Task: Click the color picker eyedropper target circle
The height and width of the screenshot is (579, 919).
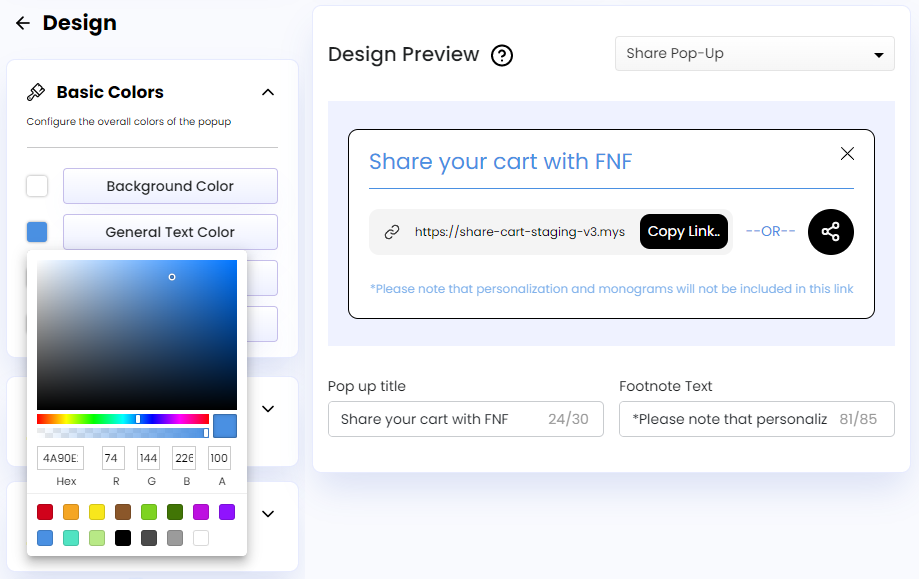Action: point(172,277)
